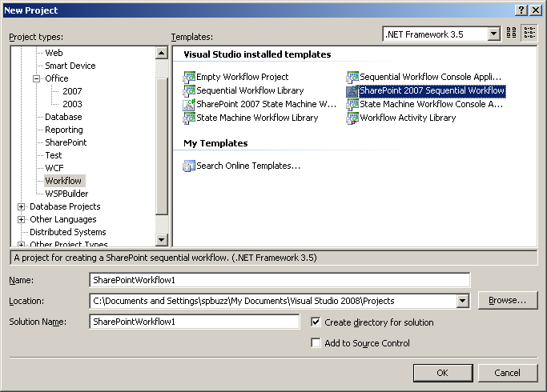
Task: Click the Workflow Activity Library template icon
Action: pyautogui.click(x=352, y=118)
